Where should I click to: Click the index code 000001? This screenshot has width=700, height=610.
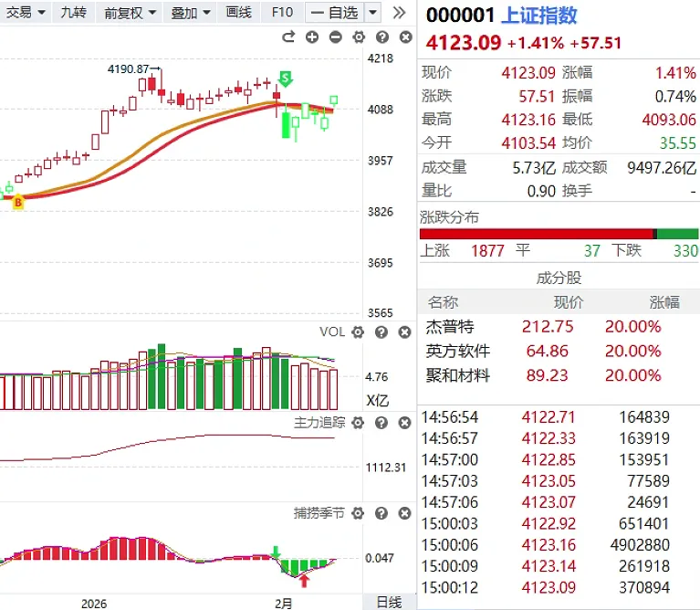pyautogui.click(x=460, y=16)
